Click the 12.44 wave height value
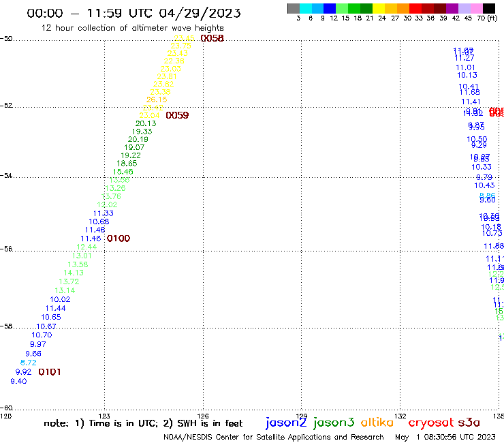The width and height of the screenshot is (504, 443). 86,247
